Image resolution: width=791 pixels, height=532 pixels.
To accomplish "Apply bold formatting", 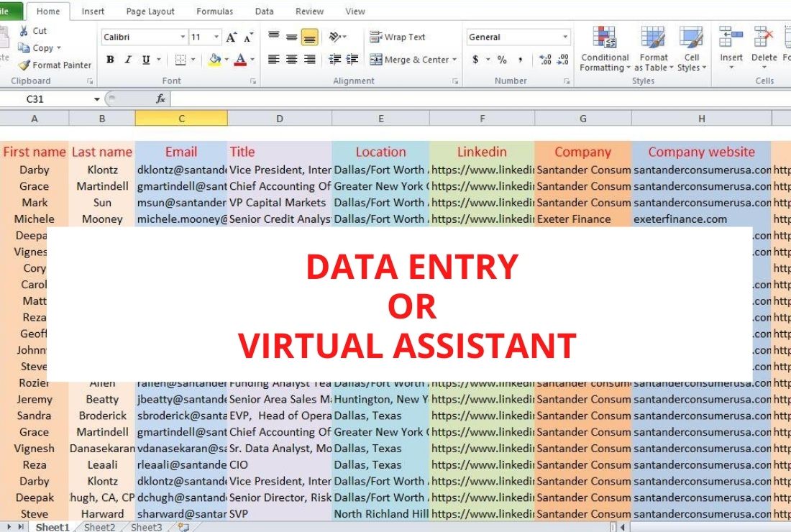I will [x=109, y=60].
